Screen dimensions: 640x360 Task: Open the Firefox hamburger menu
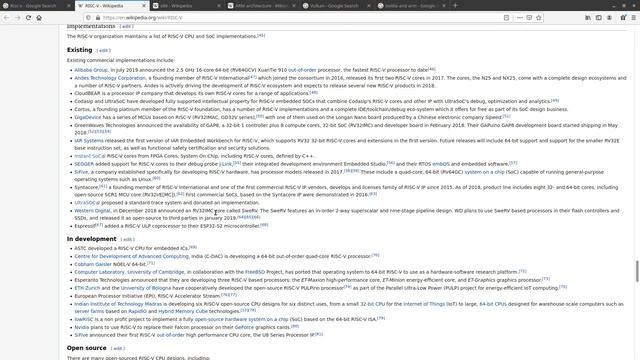tap(634, 18)
